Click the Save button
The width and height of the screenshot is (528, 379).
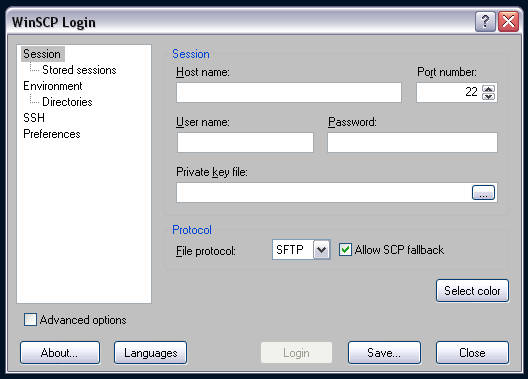(384, 353)
